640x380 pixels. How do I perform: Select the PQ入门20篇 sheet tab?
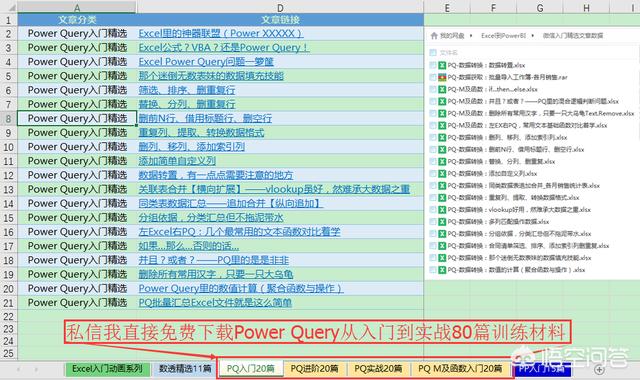[x=251, y=369]
